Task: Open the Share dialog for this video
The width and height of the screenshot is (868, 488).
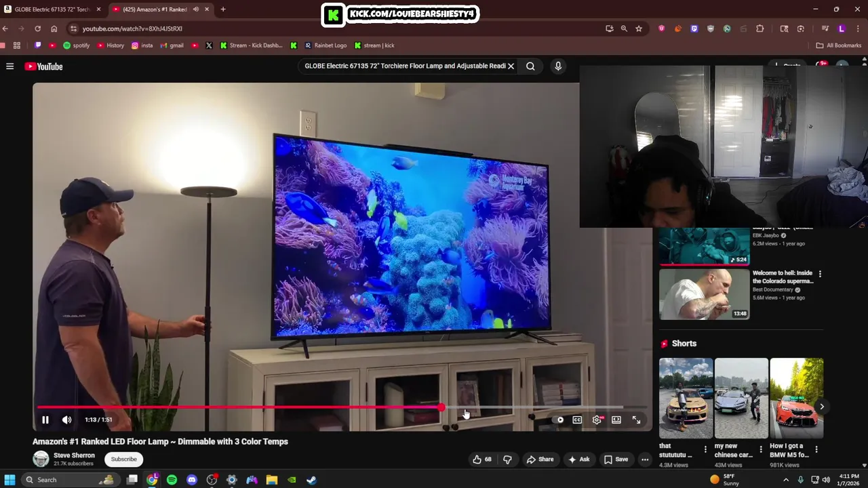Action: 540,460
